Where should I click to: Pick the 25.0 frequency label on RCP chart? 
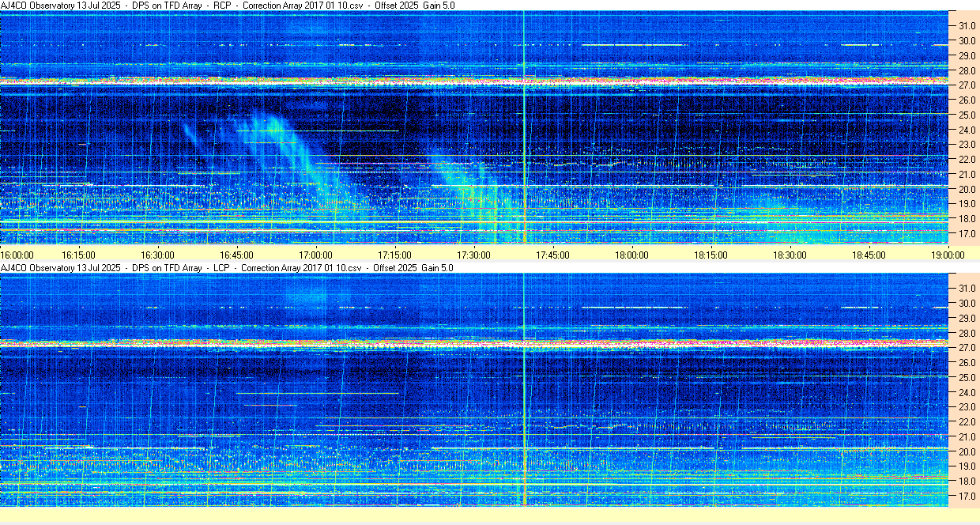[x=967, y=115]
